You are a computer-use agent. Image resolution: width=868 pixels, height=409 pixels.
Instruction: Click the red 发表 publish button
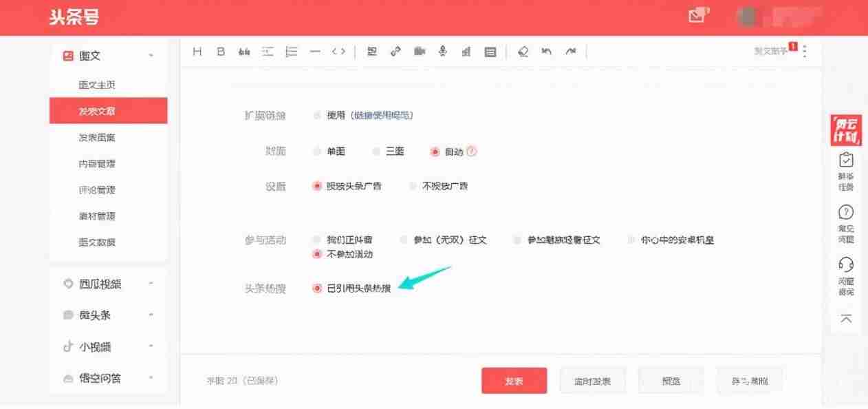514,381
